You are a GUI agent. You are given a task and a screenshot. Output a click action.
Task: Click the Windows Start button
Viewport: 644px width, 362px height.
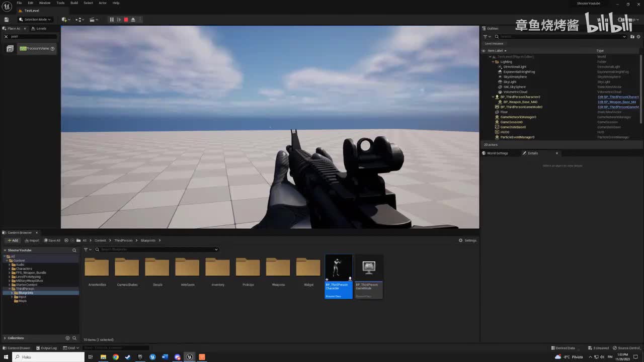point(6,357)
